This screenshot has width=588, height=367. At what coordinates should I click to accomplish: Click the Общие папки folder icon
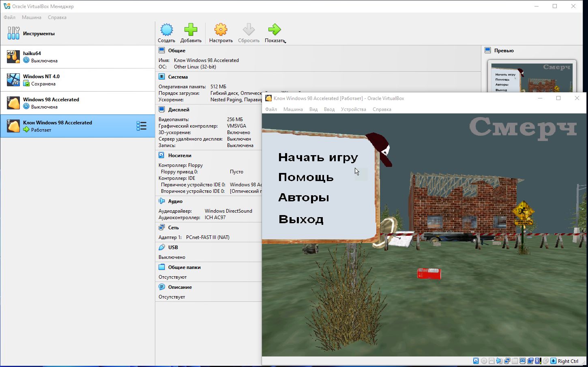(x=161, y=267)
